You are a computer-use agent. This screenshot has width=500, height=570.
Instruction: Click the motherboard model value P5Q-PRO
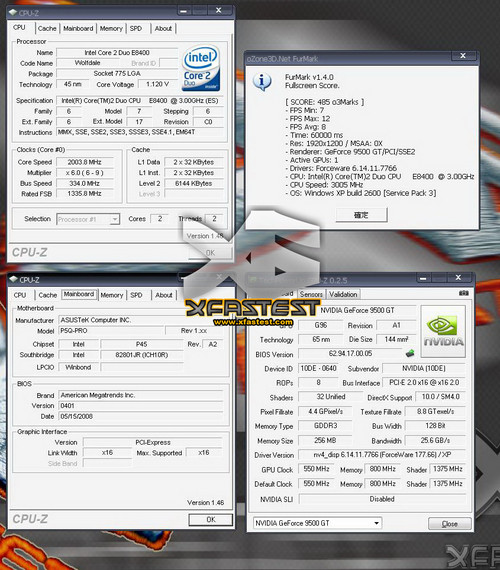tap(111, 331)
